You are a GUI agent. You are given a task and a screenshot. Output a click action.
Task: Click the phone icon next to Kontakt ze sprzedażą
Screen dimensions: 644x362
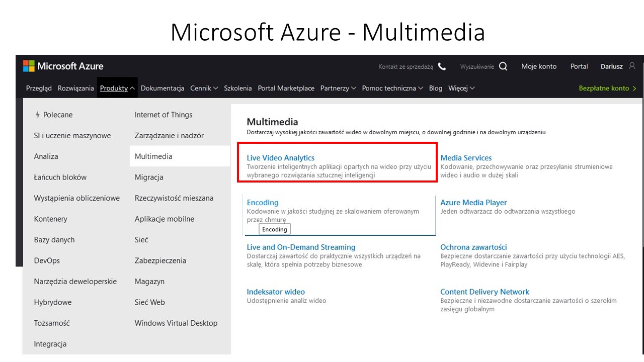click(442, 66)
